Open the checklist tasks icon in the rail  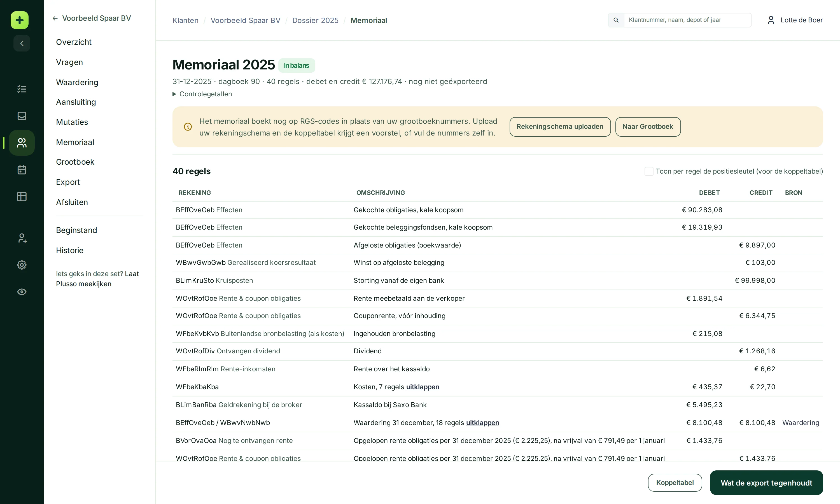(22, 89)
